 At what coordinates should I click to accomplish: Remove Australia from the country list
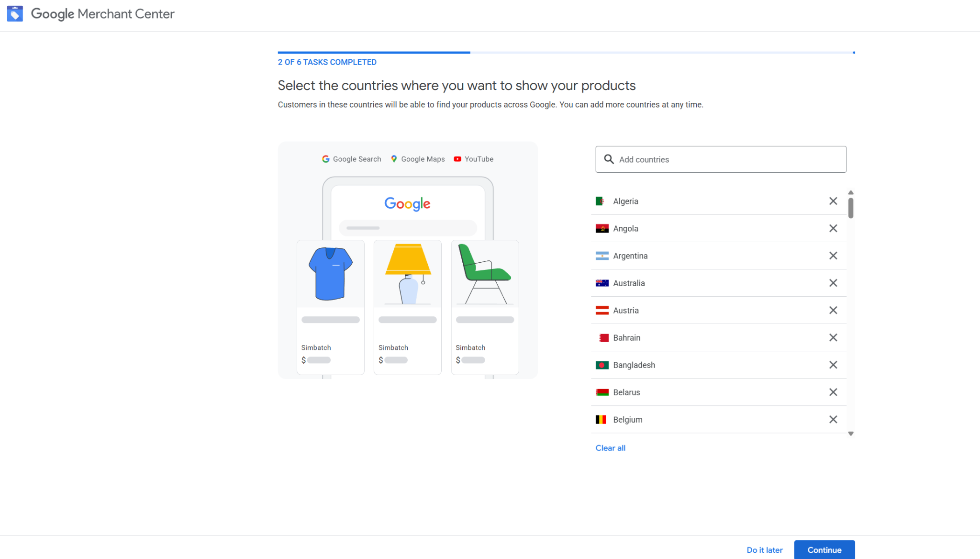833,283
